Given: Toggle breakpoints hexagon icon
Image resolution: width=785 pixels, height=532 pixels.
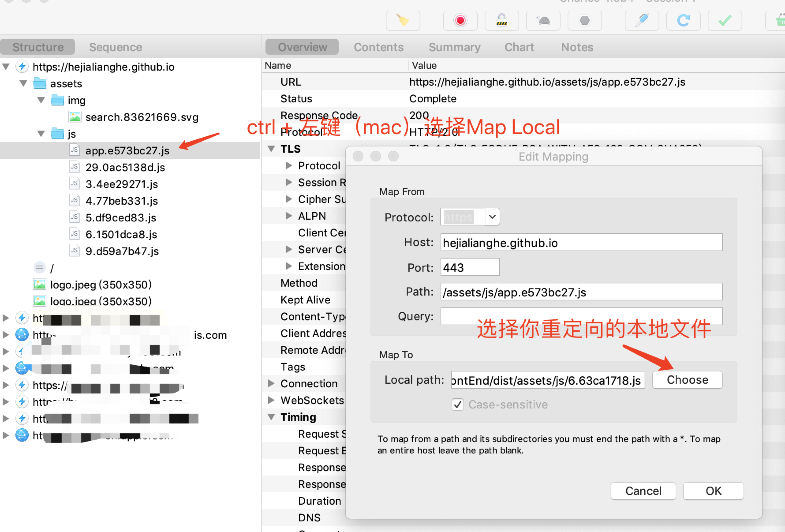Looking at the screenshot, I should pyautogui.click(x=584, y=21).
